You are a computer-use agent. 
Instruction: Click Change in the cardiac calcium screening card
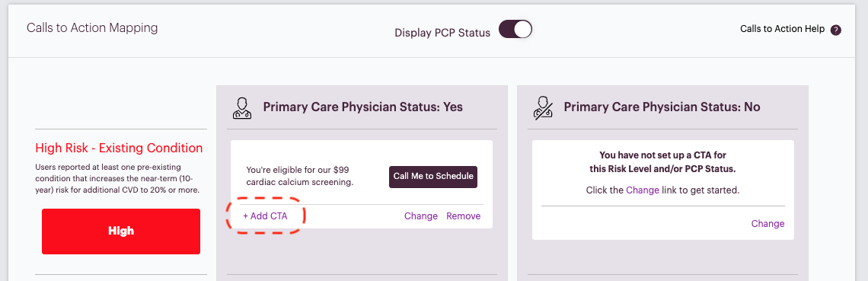pos(421,216)
